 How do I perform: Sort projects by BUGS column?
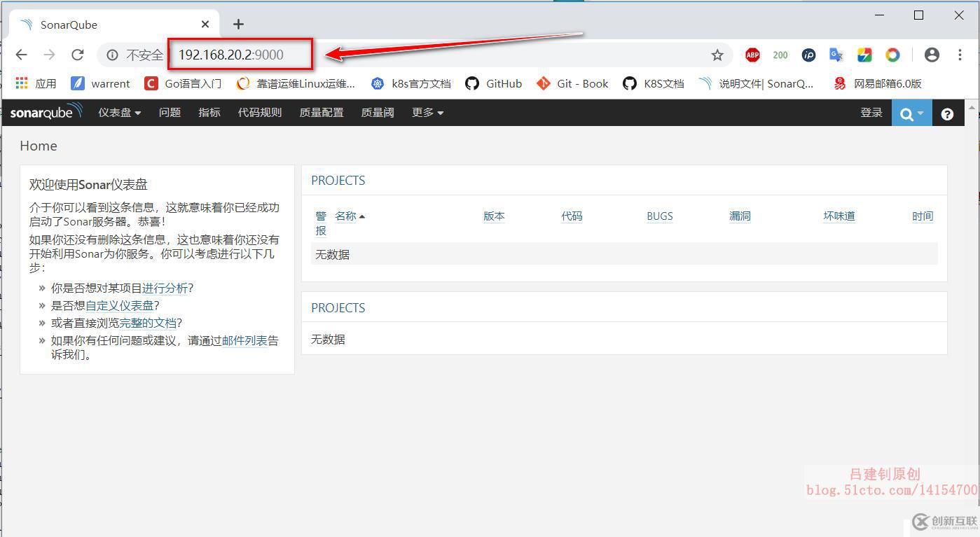click(x=660, y=216)
